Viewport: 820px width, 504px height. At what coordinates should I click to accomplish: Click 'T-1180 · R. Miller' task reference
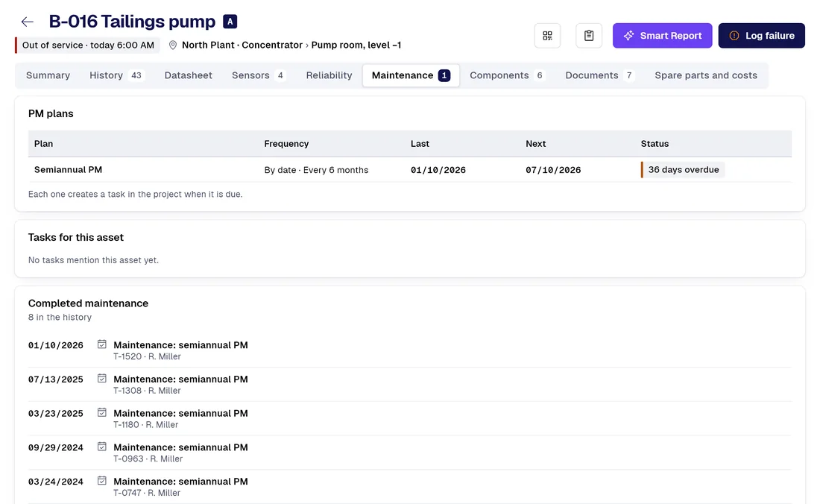146,424
